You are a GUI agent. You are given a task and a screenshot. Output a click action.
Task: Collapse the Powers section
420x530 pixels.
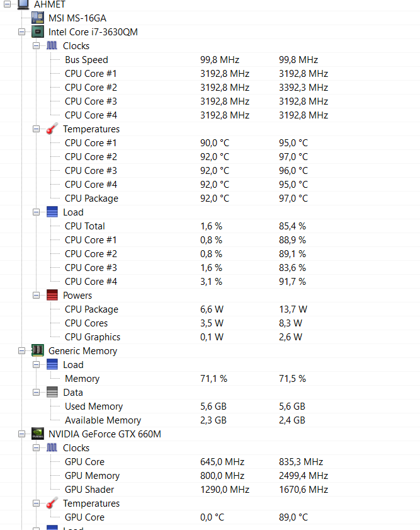pos(37,295)
